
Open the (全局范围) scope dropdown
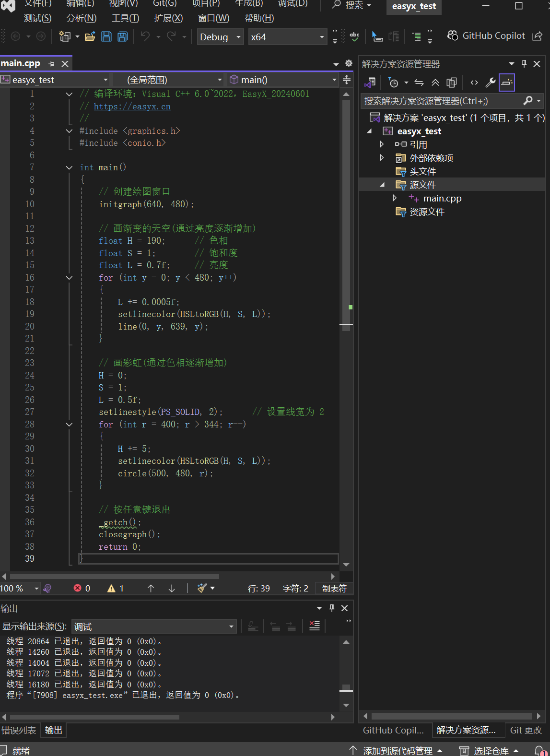[x=168, y=80]
